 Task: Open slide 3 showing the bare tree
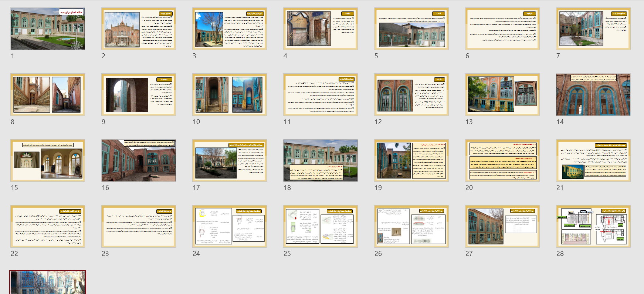tap(230, 29)
